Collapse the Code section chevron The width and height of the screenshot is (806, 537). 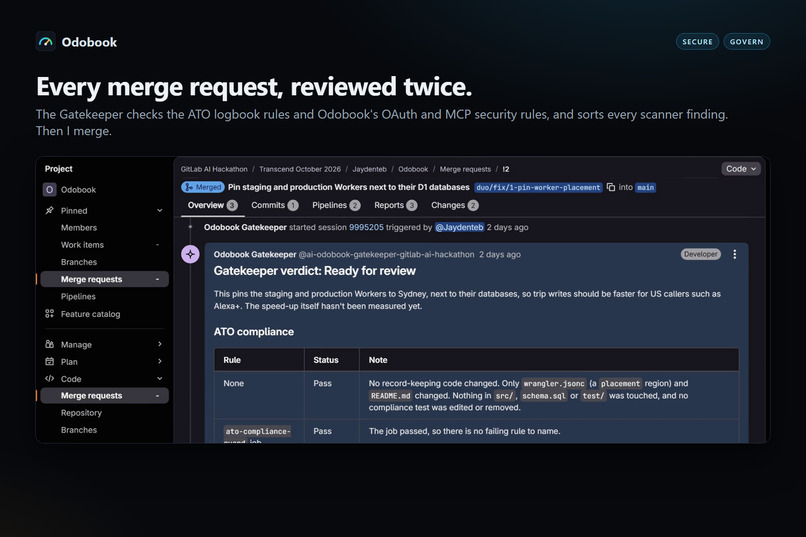(160, 379)
